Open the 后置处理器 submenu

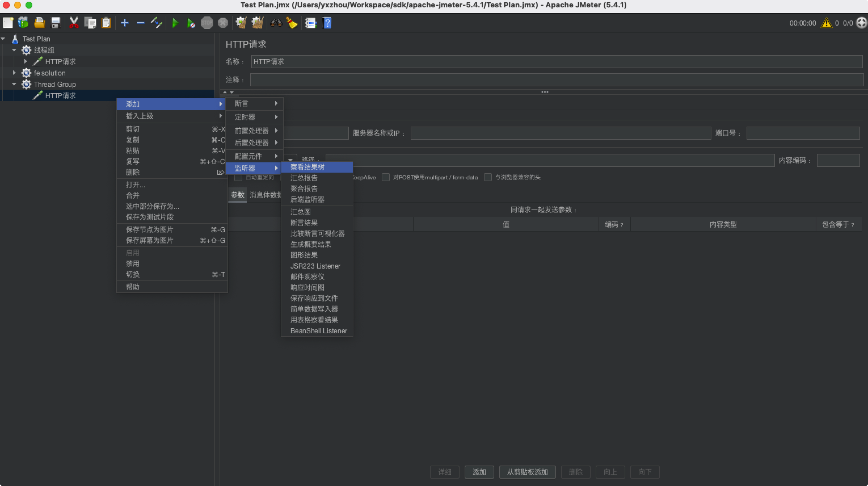[254, 143]
